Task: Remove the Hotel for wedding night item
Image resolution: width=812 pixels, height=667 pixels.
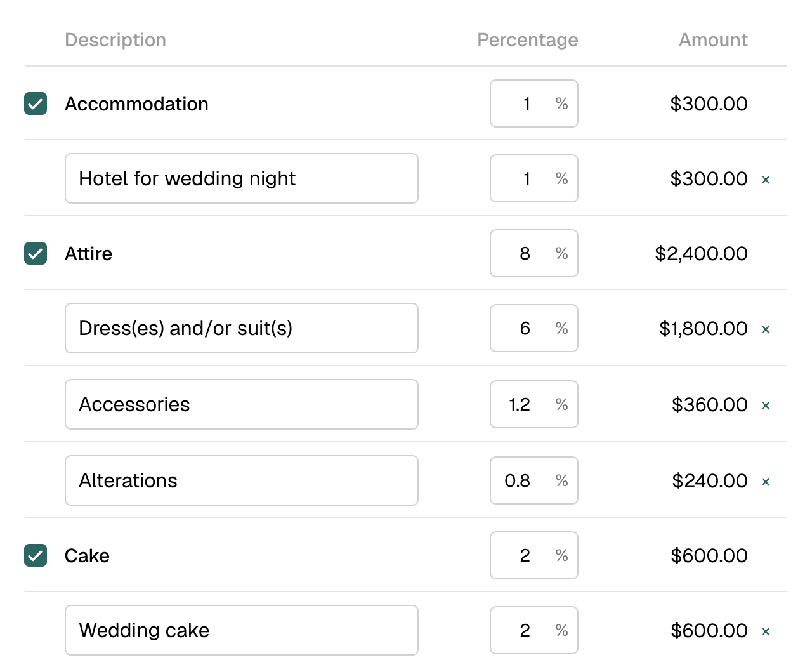Action: [766, 180]
